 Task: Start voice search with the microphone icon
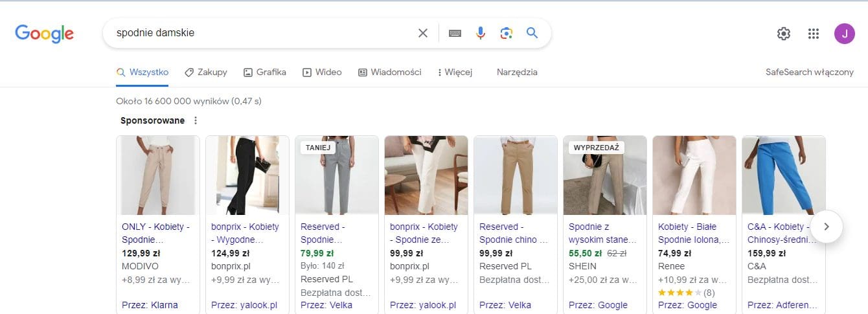tap(481, 33)
